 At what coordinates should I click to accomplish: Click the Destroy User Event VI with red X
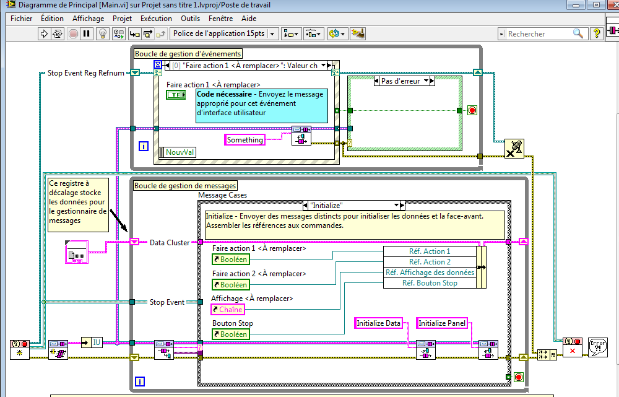tap(572, 347)
